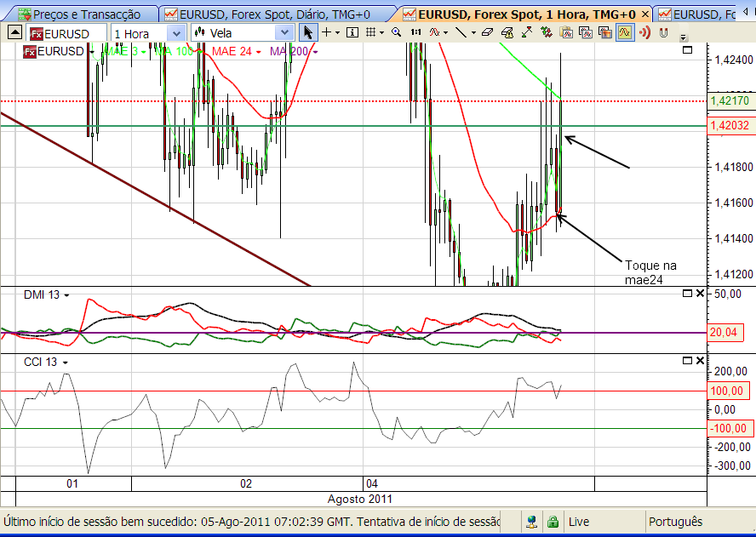Open the line tools dropdown arrow
The height and width of the screenshot is (537, 756).
click(x=473, y=33)
